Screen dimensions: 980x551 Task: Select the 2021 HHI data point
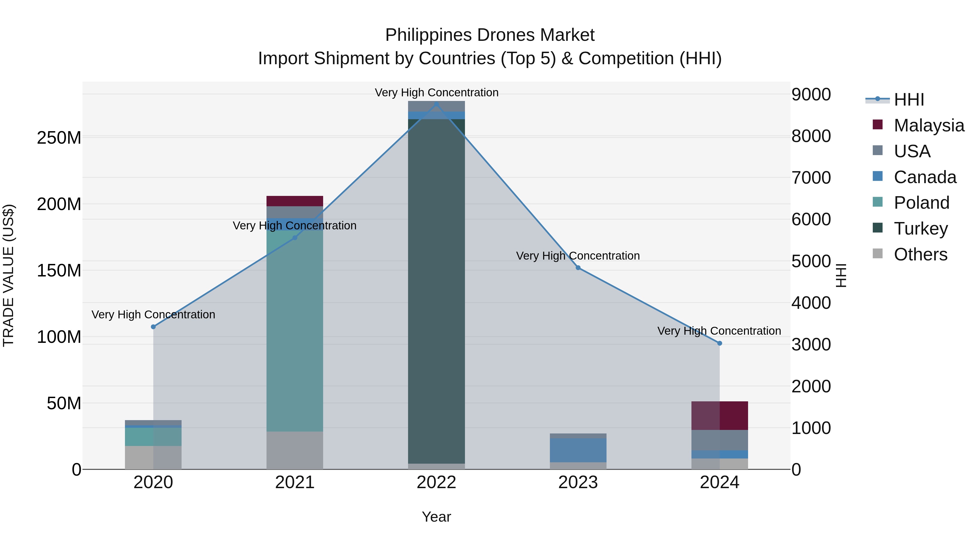(x=295, y=238)
